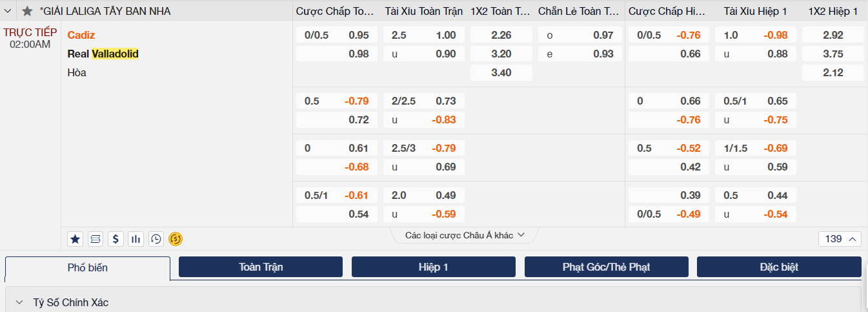Pick the 3.40 draw odds
The image size is (868, 312).
pyautogui.click(x=501, y=72)
